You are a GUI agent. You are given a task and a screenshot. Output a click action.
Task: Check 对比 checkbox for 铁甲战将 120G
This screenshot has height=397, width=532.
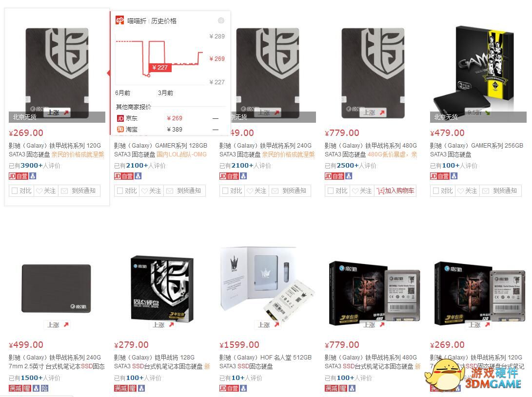15,191
